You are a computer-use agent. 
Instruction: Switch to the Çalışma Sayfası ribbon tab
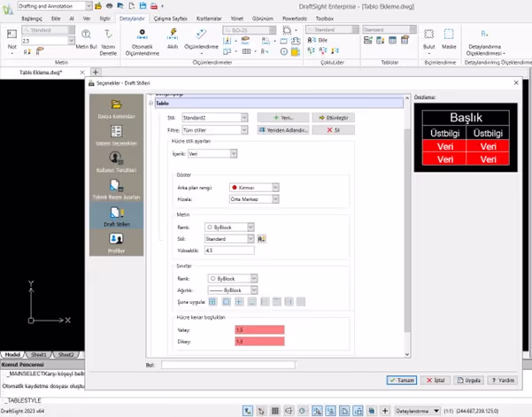click(x=170, y=19)
